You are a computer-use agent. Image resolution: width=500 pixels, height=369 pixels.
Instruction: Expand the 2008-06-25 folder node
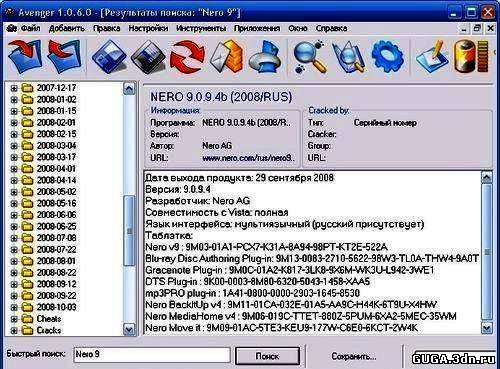point(14,227)
